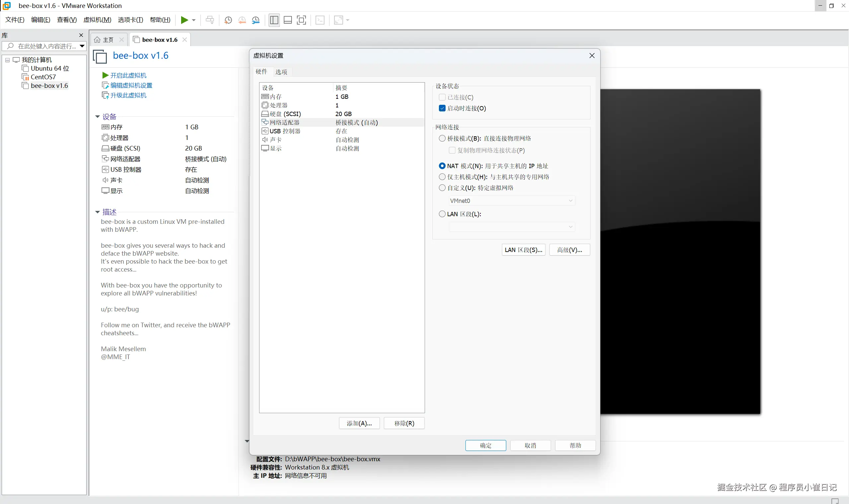
Task: Switch to the 选项 tab in settings
Action: 281,72
